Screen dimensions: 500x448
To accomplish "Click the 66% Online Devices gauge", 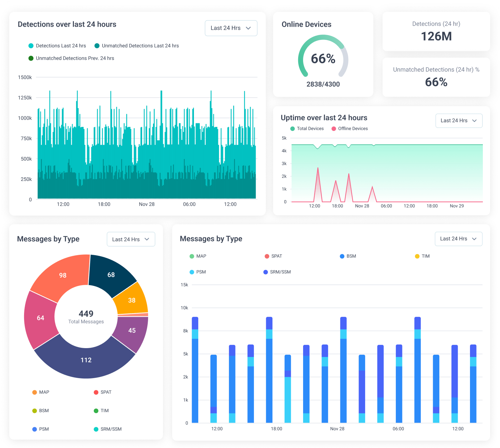I will click(323, 59).
